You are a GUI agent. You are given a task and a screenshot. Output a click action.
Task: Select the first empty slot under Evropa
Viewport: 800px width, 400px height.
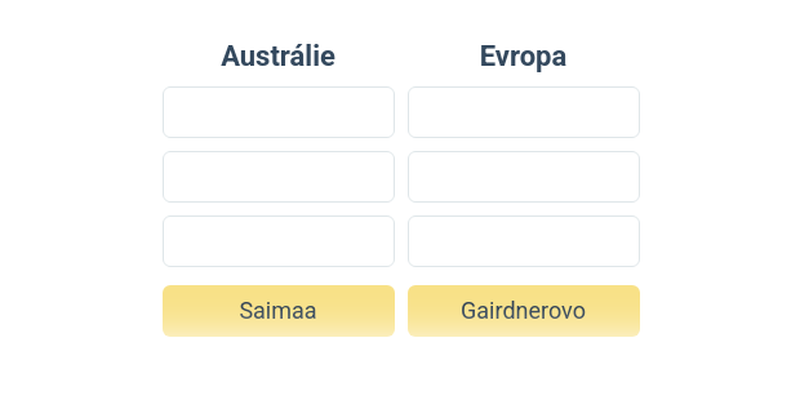(x=523, y=112)
